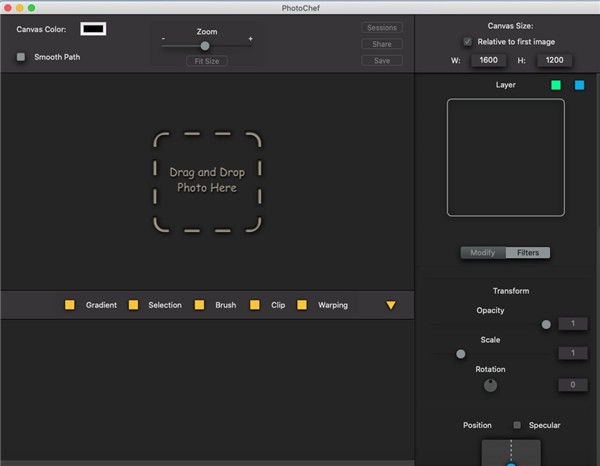Click the Opacity slider handle
The width and height of the screenshot is (600, 466).
tap(546, 324)
